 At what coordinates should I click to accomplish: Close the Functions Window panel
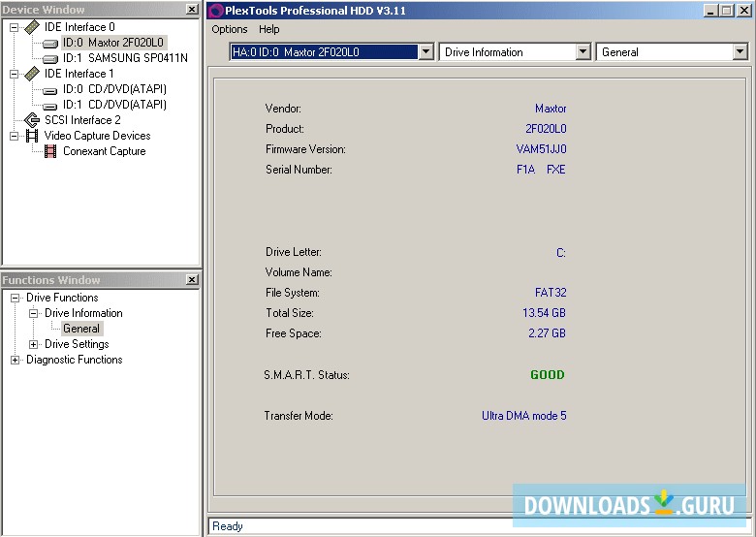(191, 280)
